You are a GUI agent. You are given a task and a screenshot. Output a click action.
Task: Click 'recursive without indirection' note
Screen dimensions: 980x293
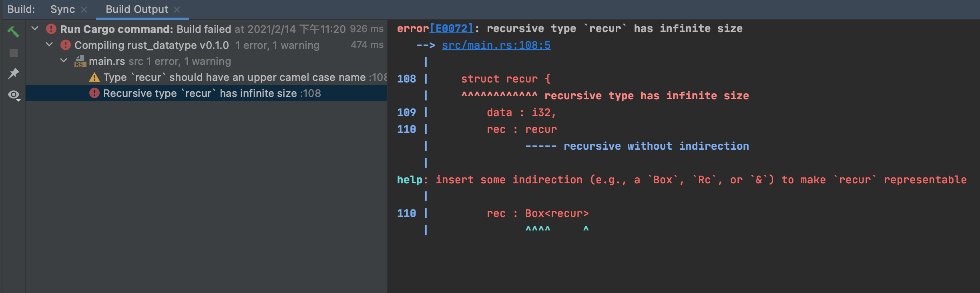(656, 146)
